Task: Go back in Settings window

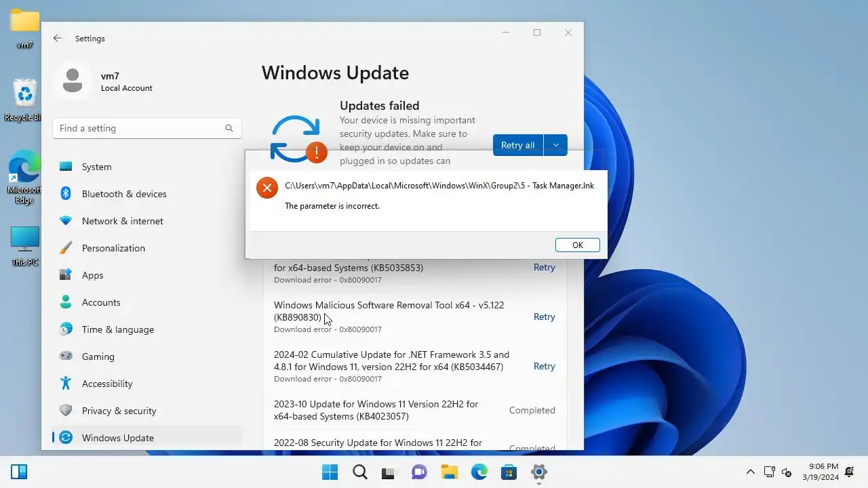Action: click(58, 39)
